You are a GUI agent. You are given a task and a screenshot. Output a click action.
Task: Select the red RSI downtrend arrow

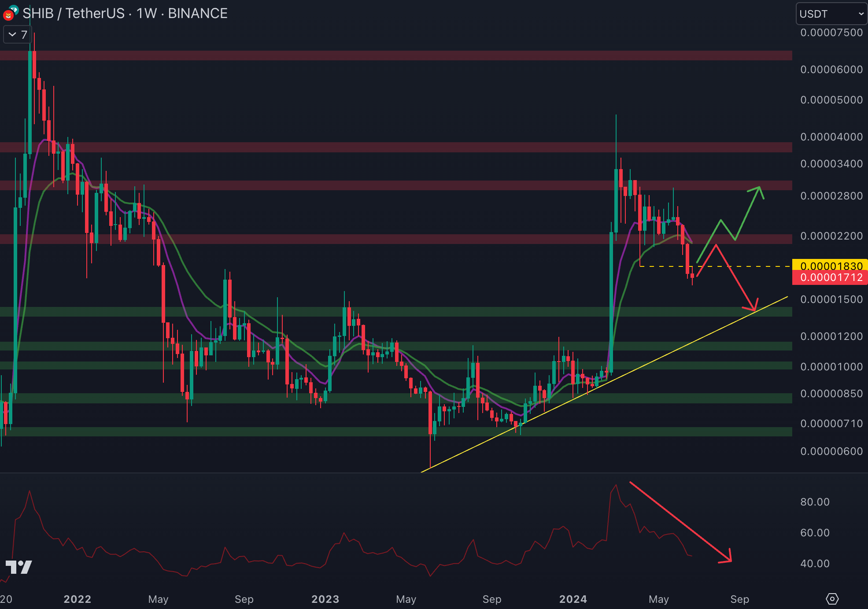click(680, 521)
